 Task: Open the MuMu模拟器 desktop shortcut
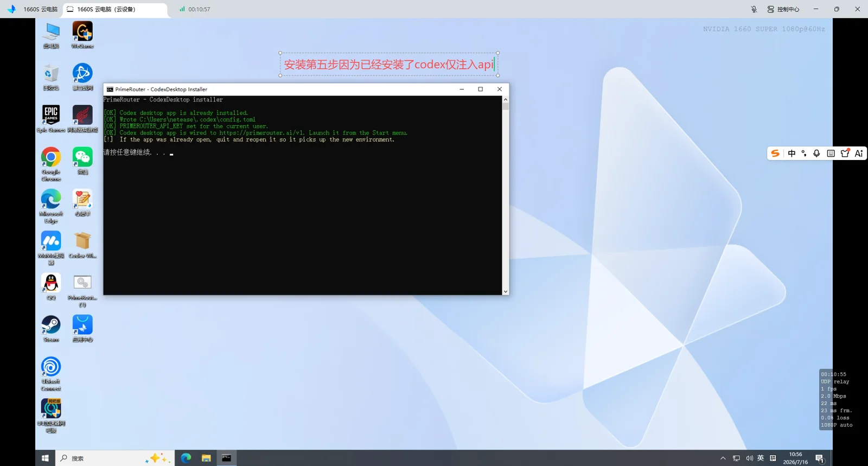51,248
